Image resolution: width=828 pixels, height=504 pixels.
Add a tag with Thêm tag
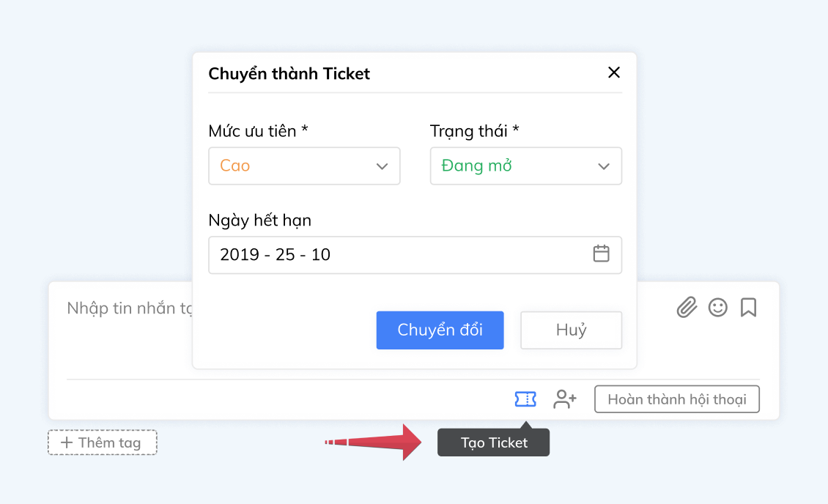tap(102, 442)
